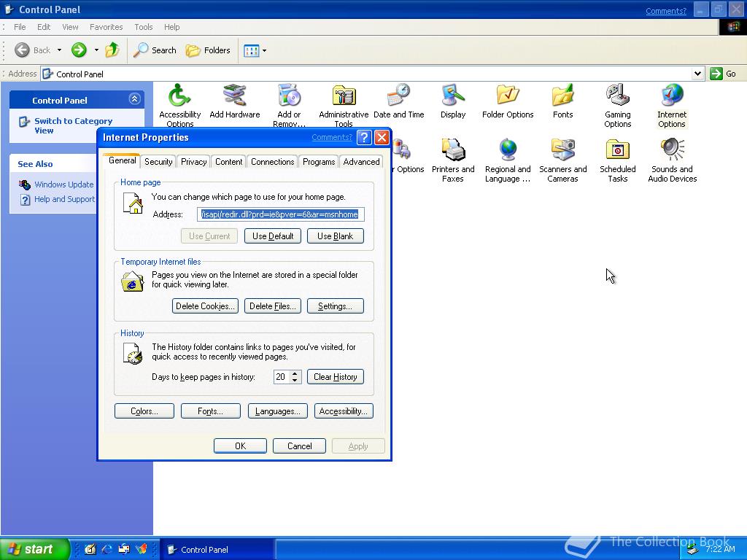Open Accessibility button in Internet Properties
The height and width of the screenshot is (560, 747).
344,411
